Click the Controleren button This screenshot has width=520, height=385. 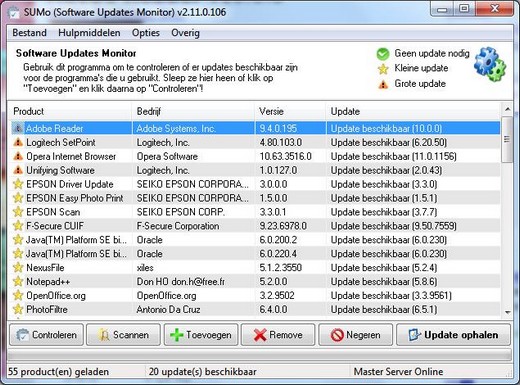[46, 335]
